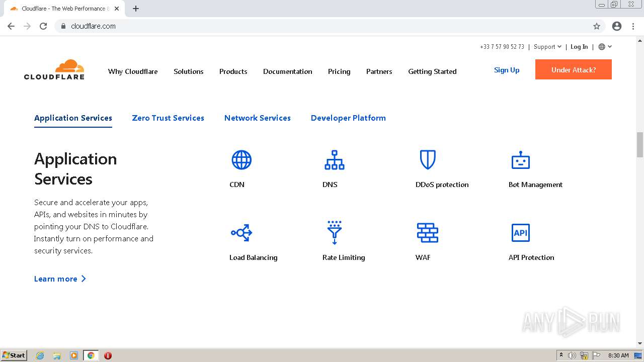Screen dimensions: 644x362
Task: Switch to the Zero Trust Services tab
Action: (168, 118)
